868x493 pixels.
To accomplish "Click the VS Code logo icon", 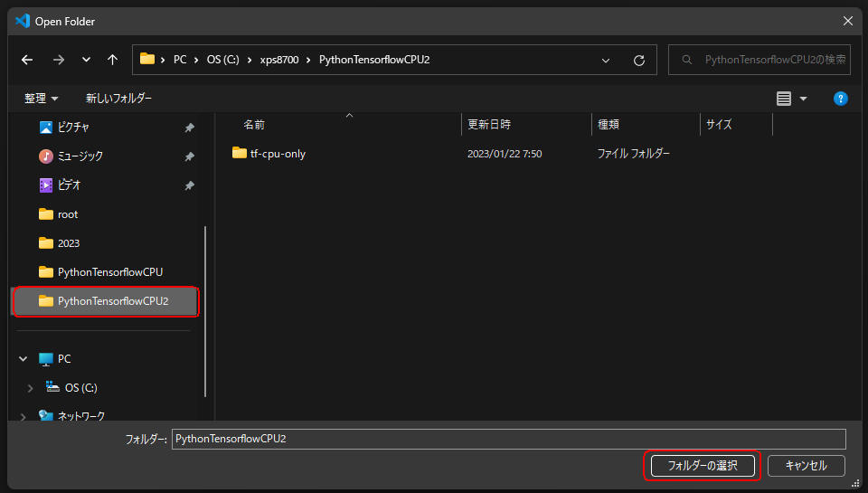I will pos(22,21).
